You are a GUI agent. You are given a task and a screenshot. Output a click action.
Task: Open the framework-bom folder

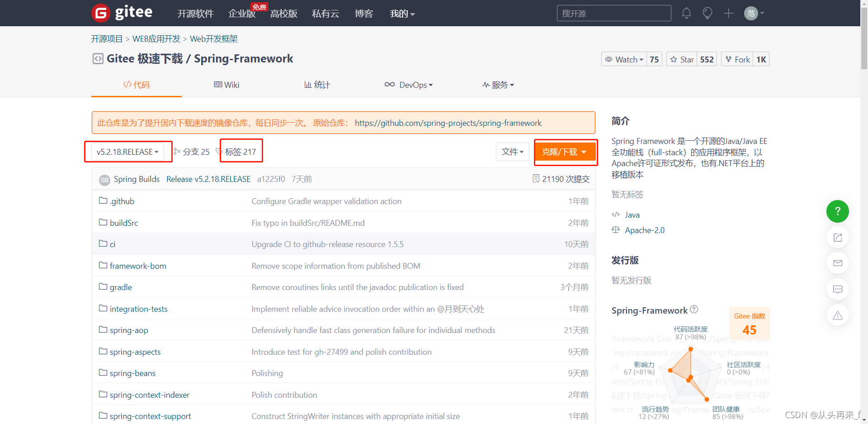(x=138, y=266)
